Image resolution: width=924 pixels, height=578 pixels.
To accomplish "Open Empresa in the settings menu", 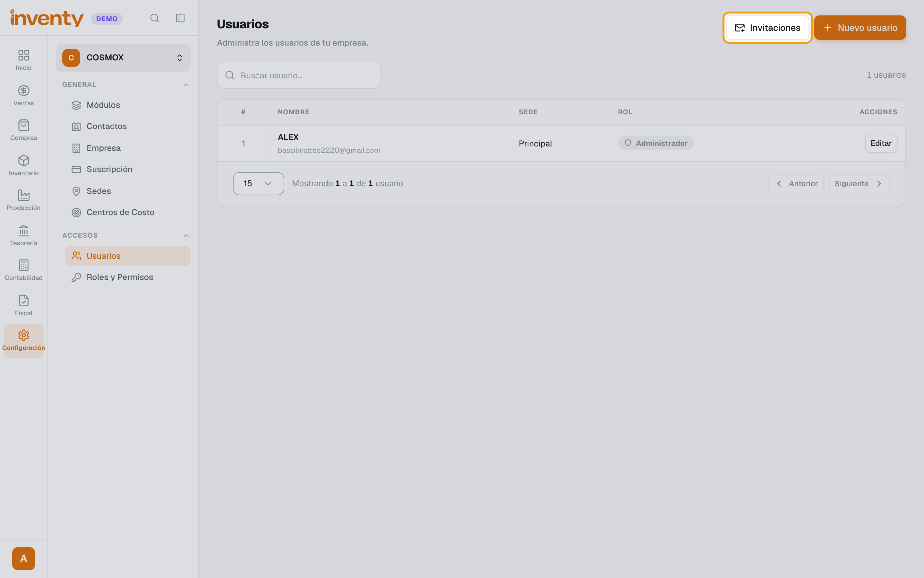I will coord(127,148).
